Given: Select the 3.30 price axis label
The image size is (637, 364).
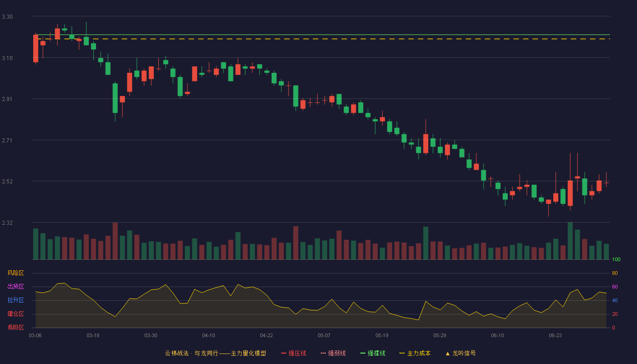Looking at the screenshot, I should click(x=7, y=17).
